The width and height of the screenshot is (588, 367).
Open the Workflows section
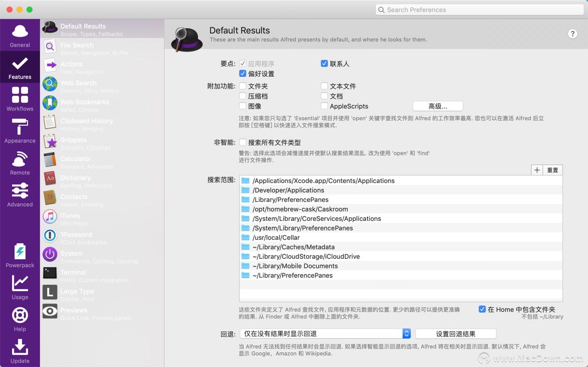click(20, 99)
